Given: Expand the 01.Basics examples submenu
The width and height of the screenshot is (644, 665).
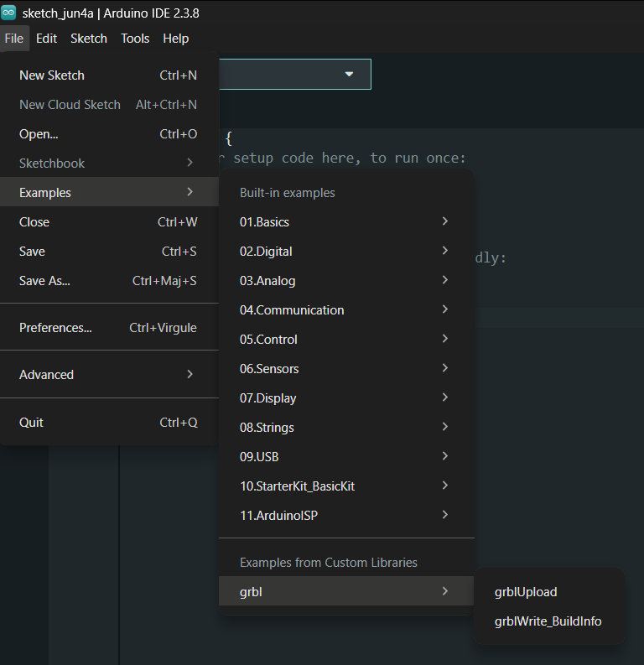Looking at the screenshot, I should point(346,222).
